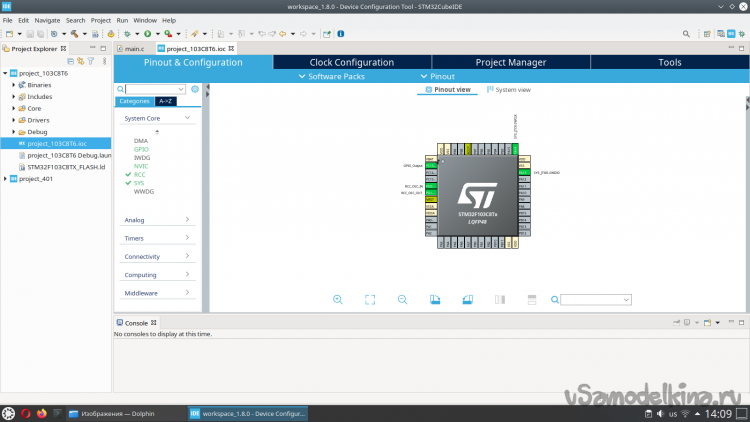Screen dimensions: 750x422
Task: Click the fit-to-screen best fit icon
Action: (370, 299)
